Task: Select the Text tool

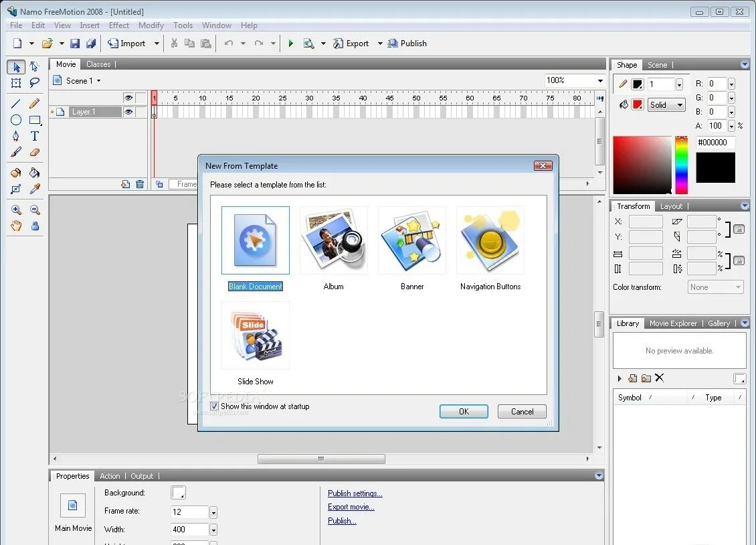Action: [x=34, y=137]
